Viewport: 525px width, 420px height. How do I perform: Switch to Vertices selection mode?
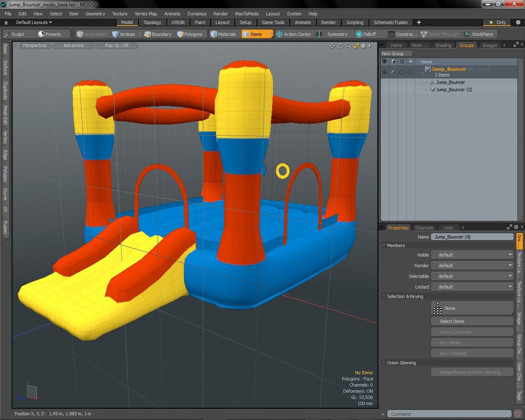[123, 34]
